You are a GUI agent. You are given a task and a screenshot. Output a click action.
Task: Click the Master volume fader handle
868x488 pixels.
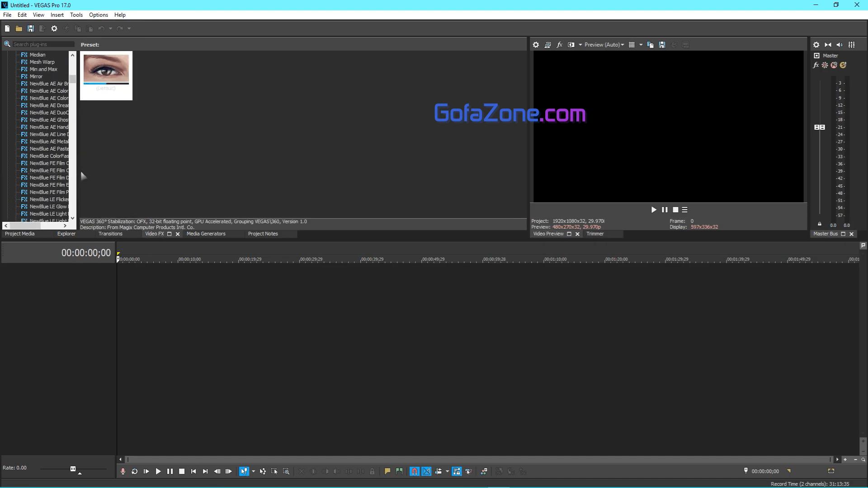point(819,127)
